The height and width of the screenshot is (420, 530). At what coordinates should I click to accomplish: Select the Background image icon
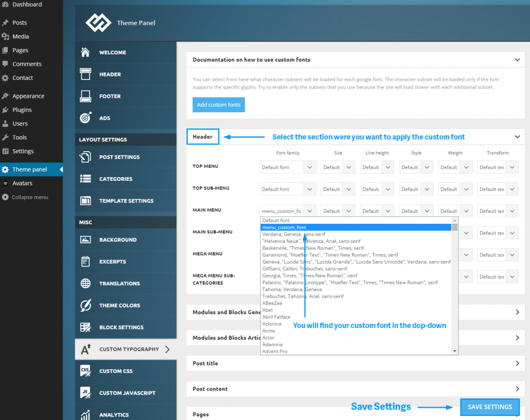click(86, 239)
